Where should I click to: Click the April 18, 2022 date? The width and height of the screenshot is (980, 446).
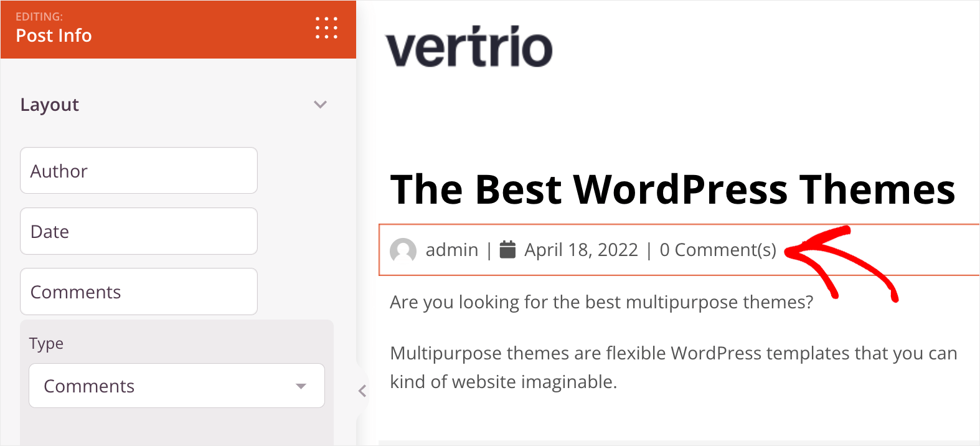click(581, 250)
